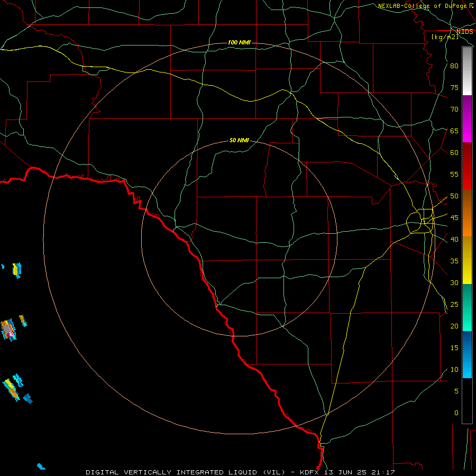Click the storm cell with the gray-magenta core
476x476 pixels.
tap(8, 330)
